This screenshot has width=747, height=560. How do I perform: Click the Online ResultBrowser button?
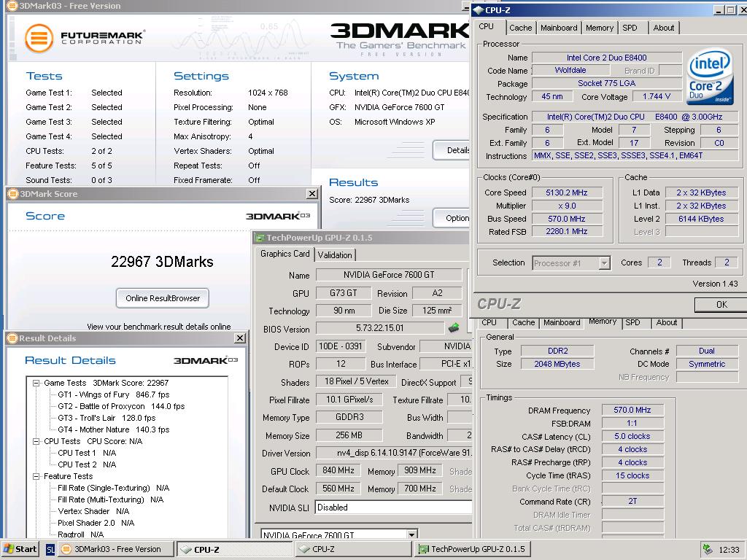click(163, 298)
